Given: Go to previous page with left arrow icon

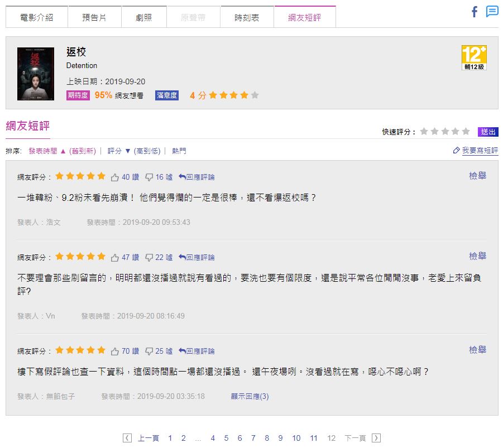Looking at the screenshot, I should (x=127, y=438).
